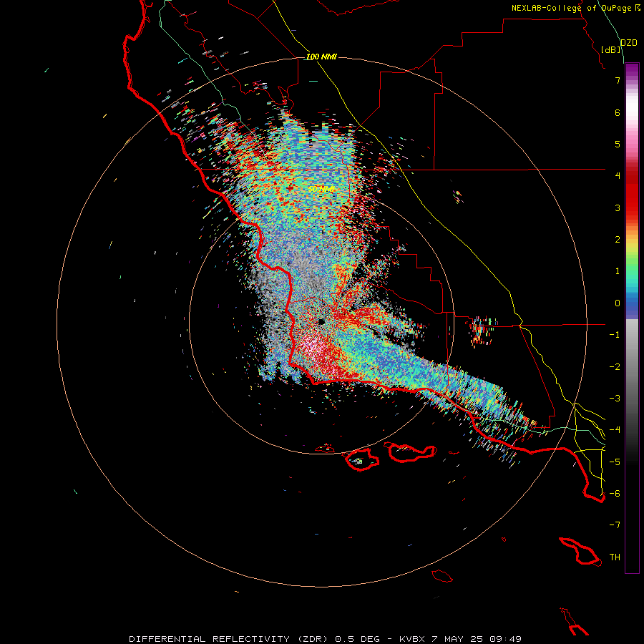This screenshot has width=644, height=644.
Task: Click the -6 value on the color scale
Action: [615, 494]
